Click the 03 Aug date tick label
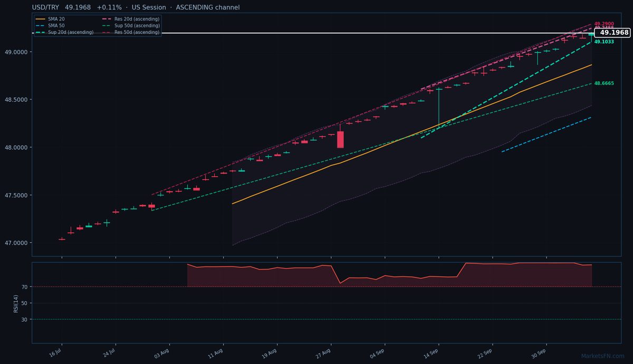 [161, 353]
